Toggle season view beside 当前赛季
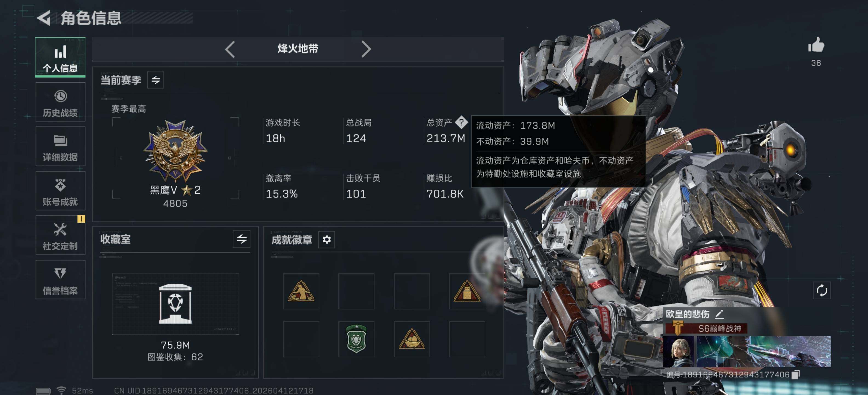The image size is (868, 395). [x=156, y=80]
